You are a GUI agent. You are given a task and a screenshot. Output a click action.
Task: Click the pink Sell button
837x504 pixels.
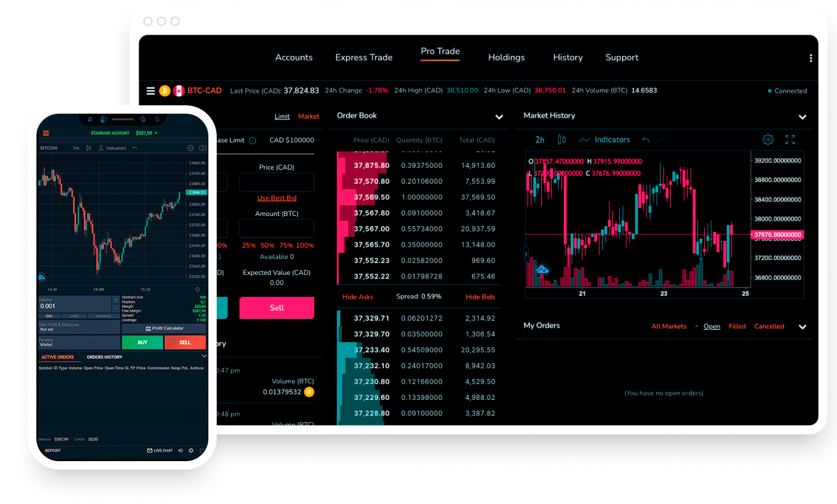[x=277, y=308]
